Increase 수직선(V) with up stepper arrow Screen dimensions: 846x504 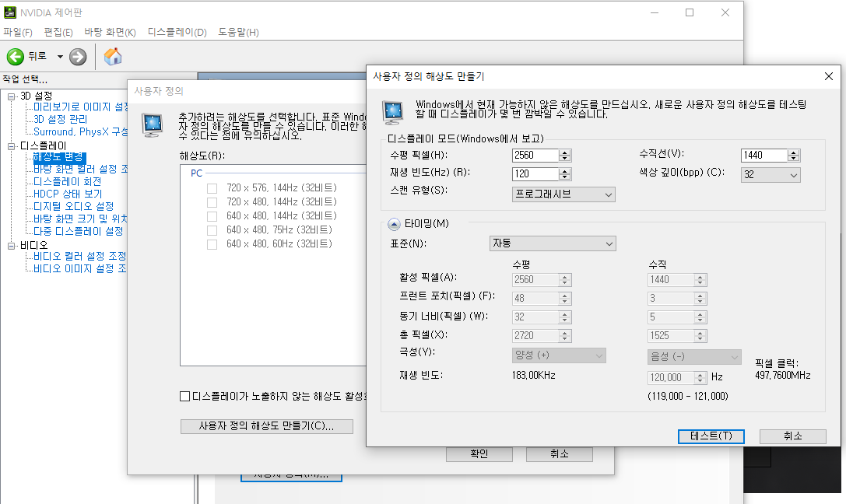pyautogui.click(x=793, y=152)
